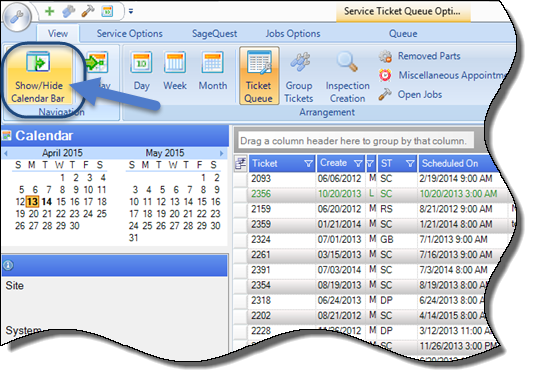Toggle Show/Hide Calendar Bar
533x378 pixels.
(x=38, y=76)
